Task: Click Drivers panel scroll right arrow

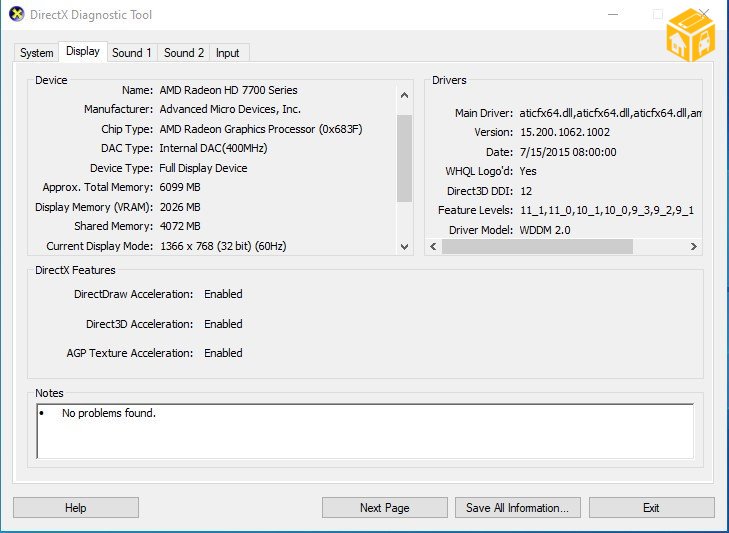Action: click(694, 247)
